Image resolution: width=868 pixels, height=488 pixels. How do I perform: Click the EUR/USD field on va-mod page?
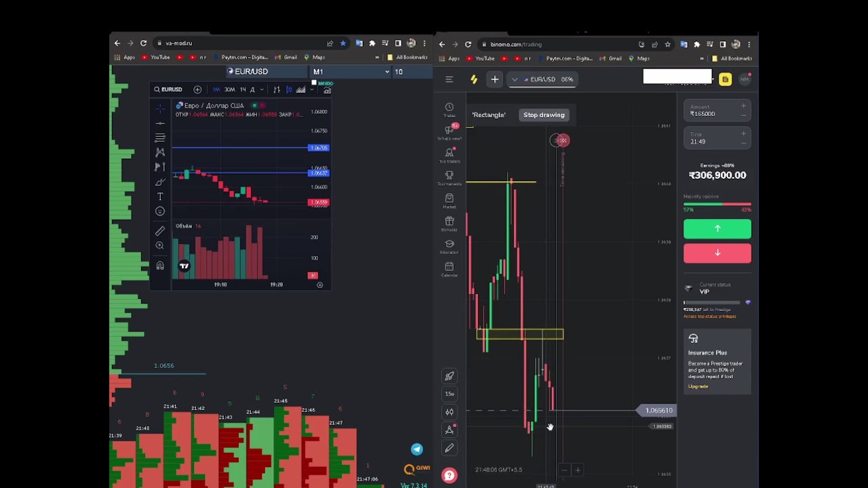coord(266,72)
